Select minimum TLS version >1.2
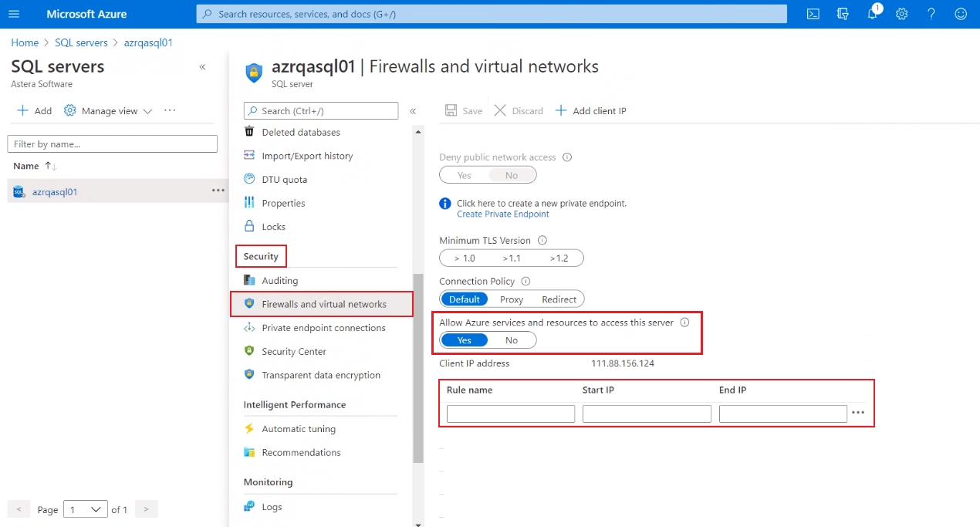 [x=559, y=258]
